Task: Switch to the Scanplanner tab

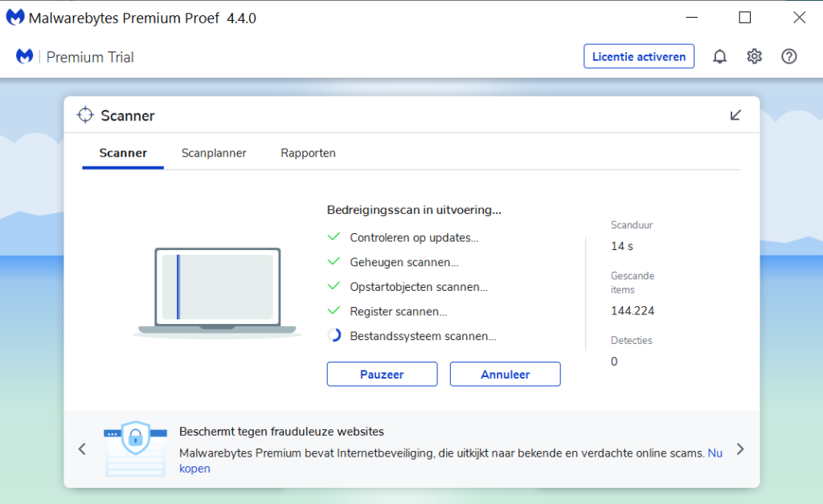Action: tap(214, 153)
